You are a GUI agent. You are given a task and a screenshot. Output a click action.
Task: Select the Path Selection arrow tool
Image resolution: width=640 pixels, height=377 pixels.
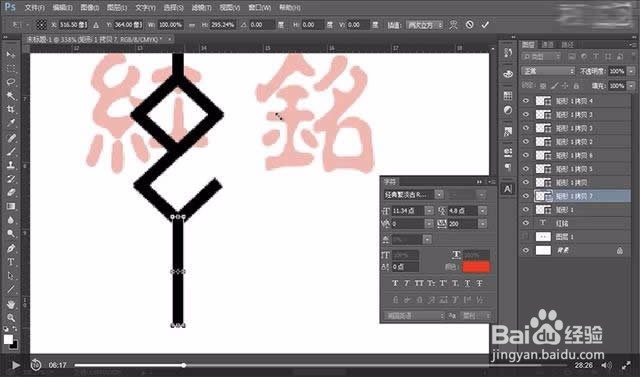click(x=11, y=276)
